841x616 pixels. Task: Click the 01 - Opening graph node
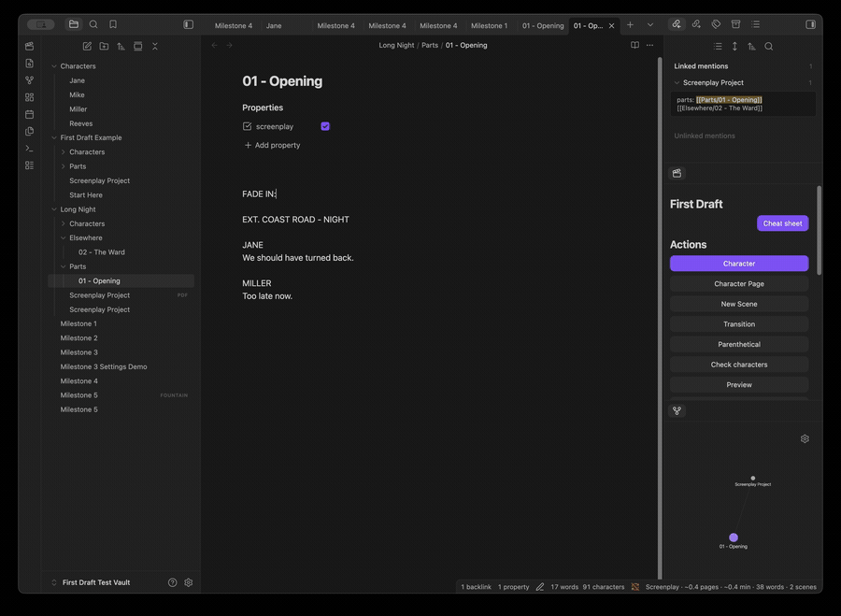pyautogui.click(x=734, y=537)
